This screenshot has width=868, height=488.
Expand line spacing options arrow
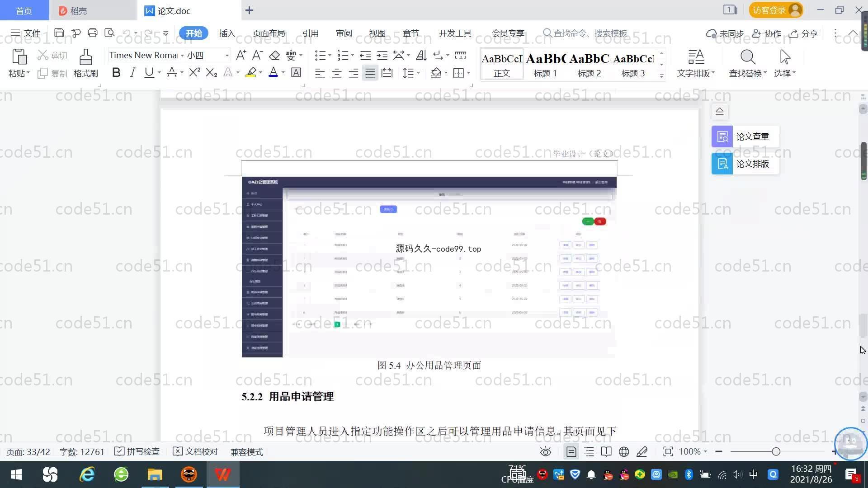click(x=418, y=72)
